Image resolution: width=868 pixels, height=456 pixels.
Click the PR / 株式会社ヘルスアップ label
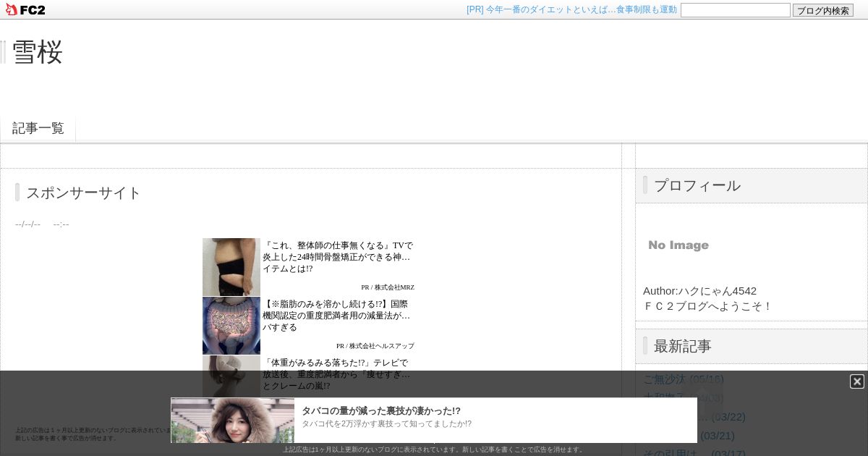375,346
